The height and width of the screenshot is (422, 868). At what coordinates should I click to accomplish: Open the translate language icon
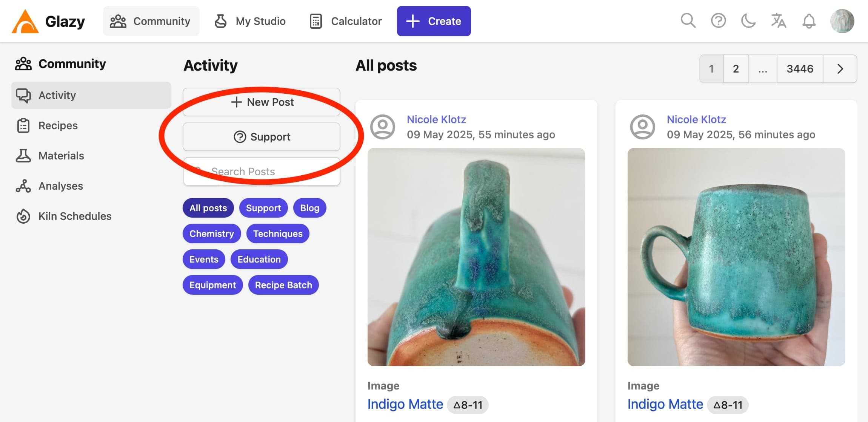pos(779,21)
